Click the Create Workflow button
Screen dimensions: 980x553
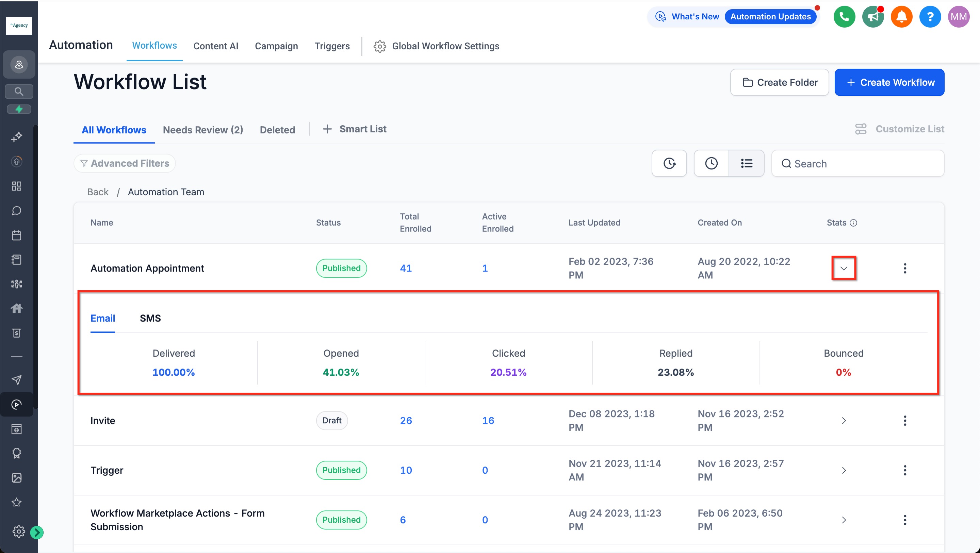pos(889,83)
